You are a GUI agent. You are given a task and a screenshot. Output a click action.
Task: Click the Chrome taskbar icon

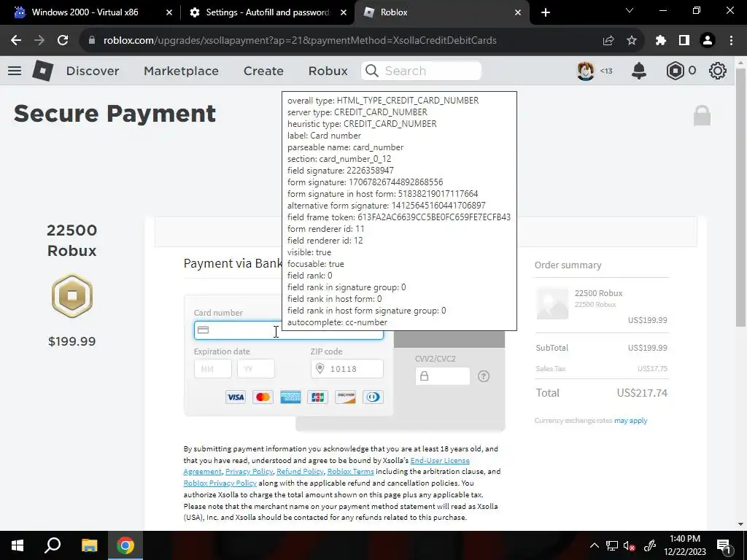[125, 545]
